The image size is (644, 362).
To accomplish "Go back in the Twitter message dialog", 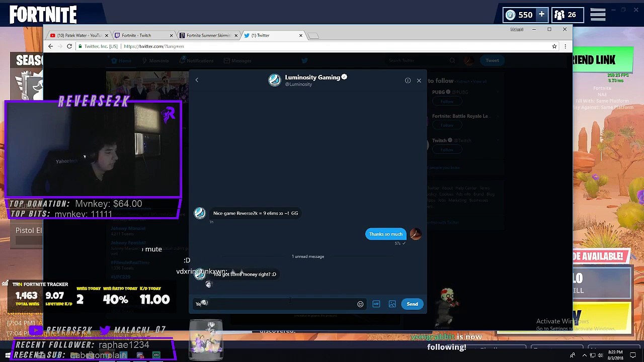I will [x=197, y=80].
